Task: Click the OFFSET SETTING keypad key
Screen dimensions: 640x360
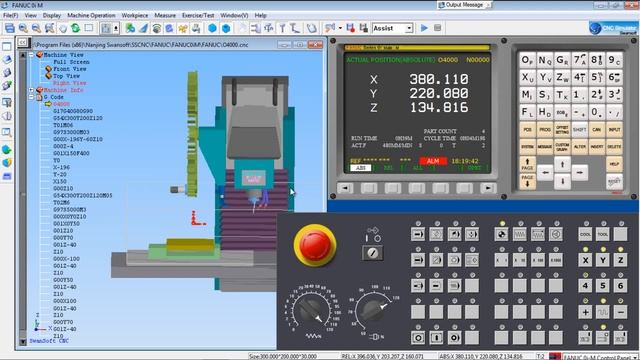Action: tap(562, 130)
